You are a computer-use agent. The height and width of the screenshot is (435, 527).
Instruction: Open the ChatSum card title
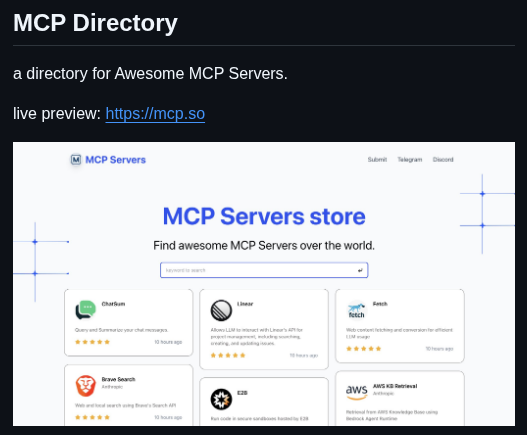pos(113,304)
